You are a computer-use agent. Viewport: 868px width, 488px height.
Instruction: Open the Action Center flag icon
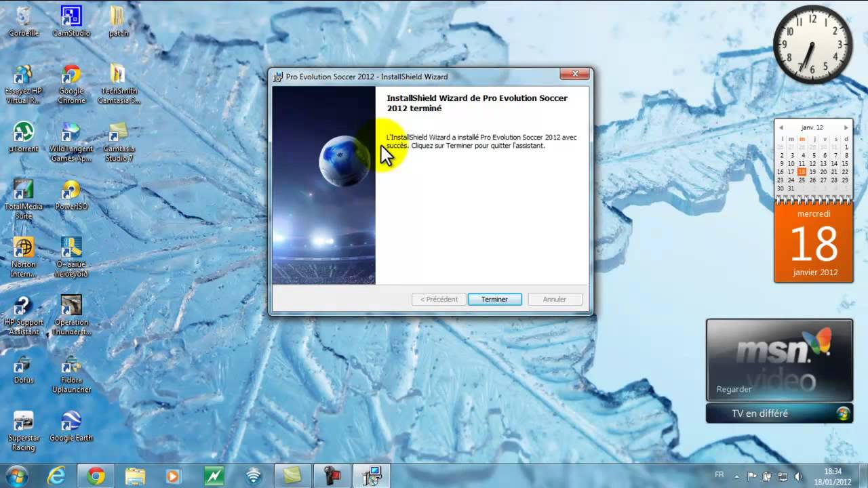click(753, 476)
